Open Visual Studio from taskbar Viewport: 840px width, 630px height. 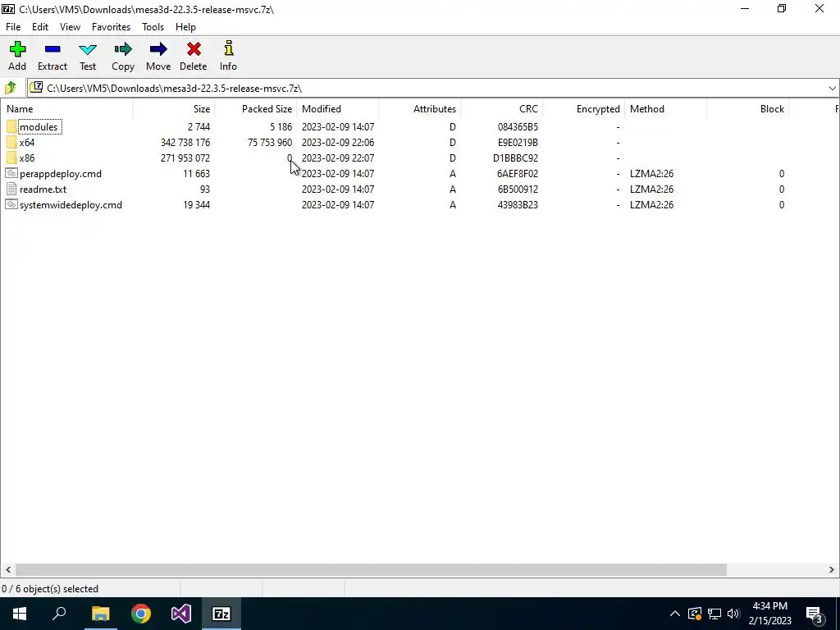[181, 614]
